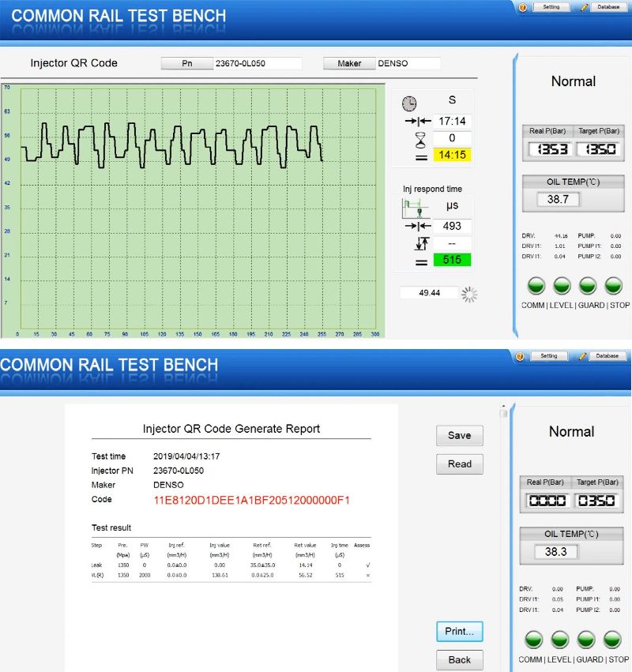Click the DRV value 44.16
The width and height of the screenshot is (632, 672).
tap(561, 236)
